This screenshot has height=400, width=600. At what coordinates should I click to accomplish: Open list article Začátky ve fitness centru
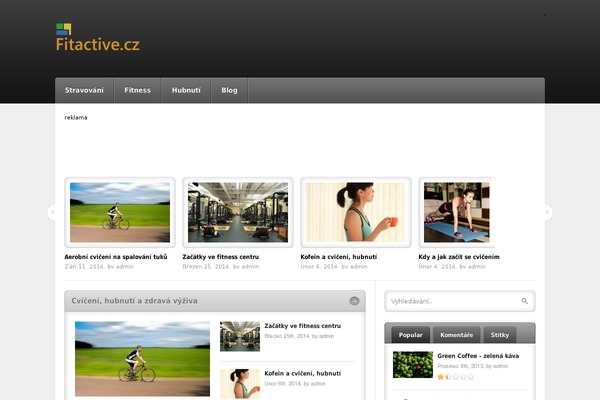click(303, 326)
